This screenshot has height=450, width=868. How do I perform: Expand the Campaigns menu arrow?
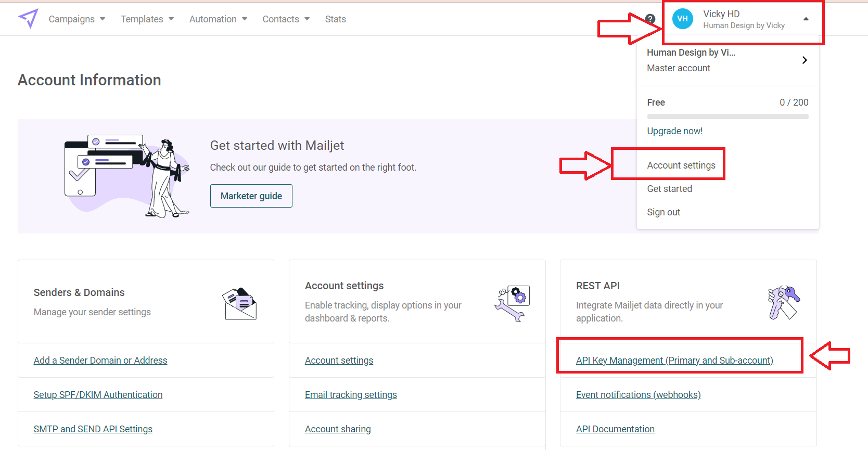pos(103,19)
